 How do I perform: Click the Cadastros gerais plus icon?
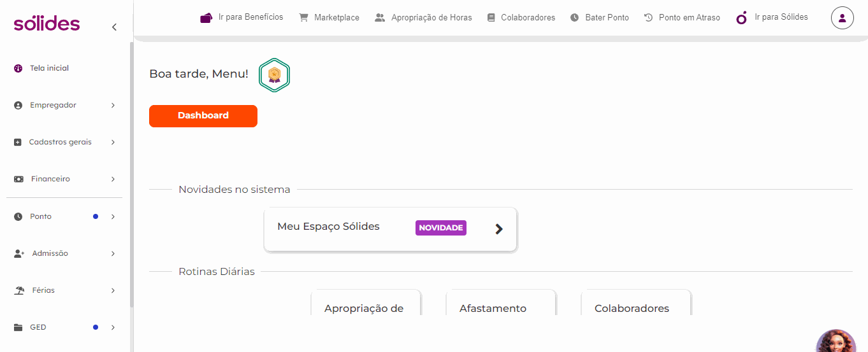click(x=18, y=142)
